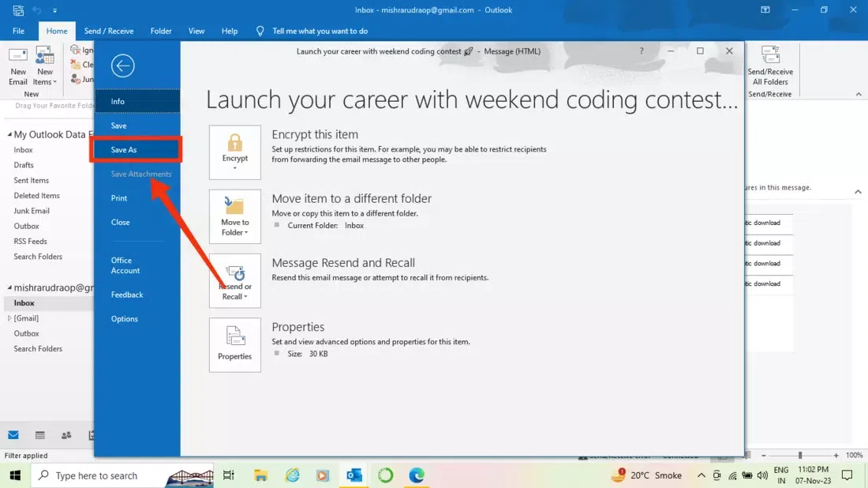868x488 pixels.
Task: Open Ribbon Display Options icon
Action: click(x=765, y=10)
